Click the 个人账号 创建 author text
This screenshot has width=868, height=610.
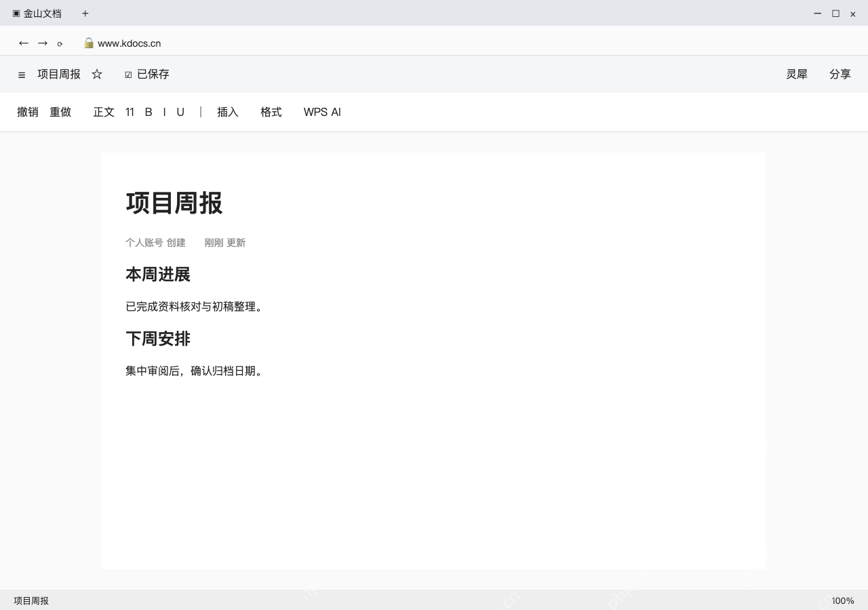155,243
